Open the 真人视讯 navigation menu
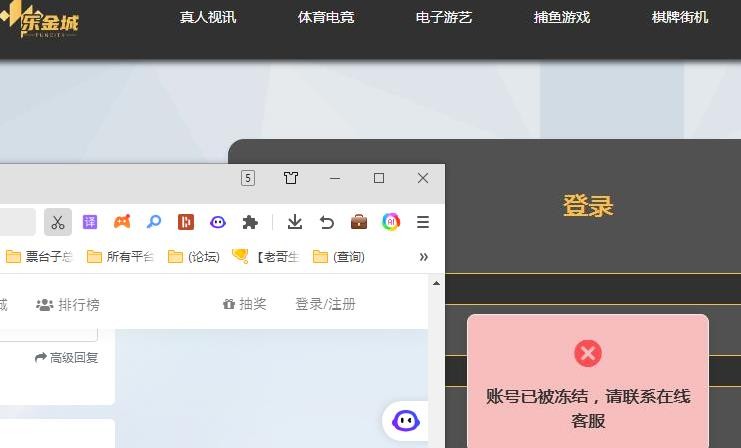This screenshot has height=448, width=741. (208, 17)
